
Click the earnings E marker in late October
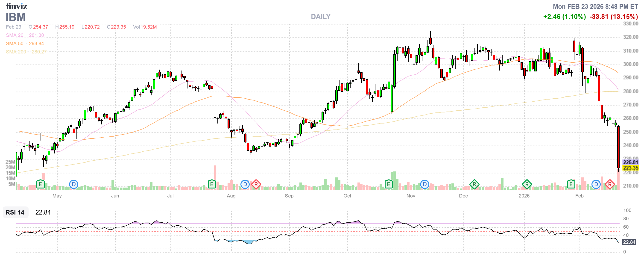pos(388,185)
